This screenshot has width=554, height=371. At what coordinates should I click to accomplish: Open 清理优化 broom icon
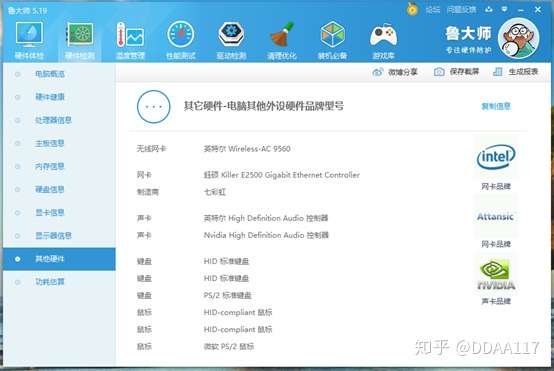[x=282, y=34]
